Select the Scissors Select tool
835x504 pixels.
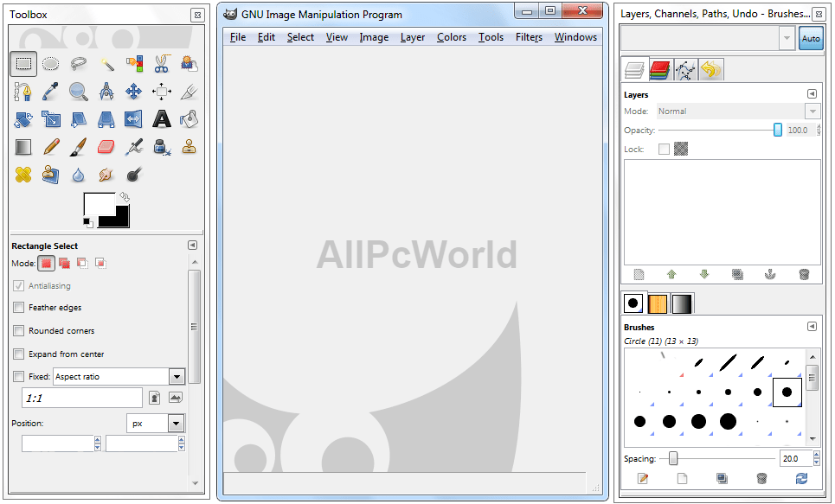[x=162, y=64]
